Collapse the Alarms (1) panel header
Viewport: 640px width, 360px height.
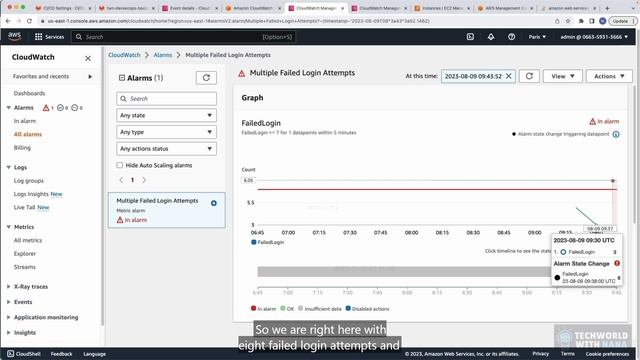pyautogui.click(x=122, y=78)
